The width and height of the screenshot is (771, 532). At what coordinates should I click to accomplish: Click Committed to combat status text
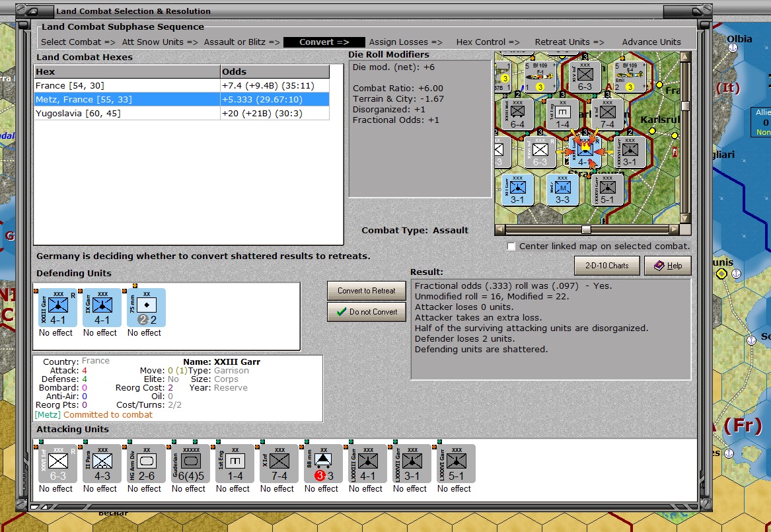[108, 415]
